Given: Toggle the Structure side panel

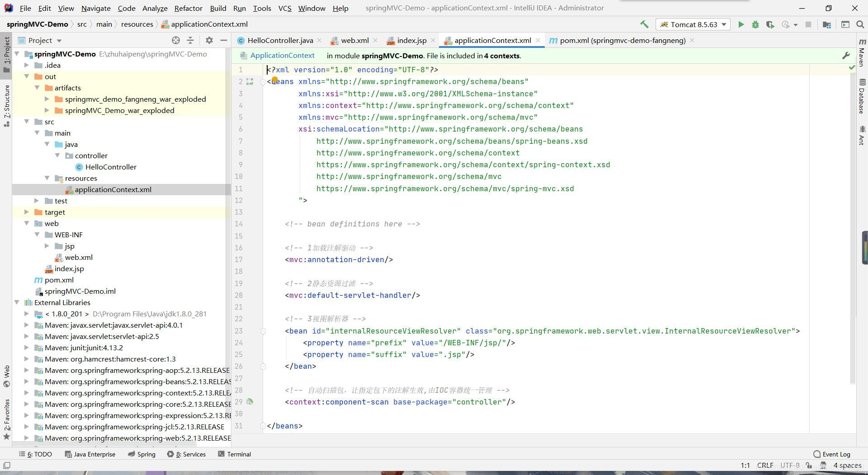Looking at the screenshot, I should point(6,105).
